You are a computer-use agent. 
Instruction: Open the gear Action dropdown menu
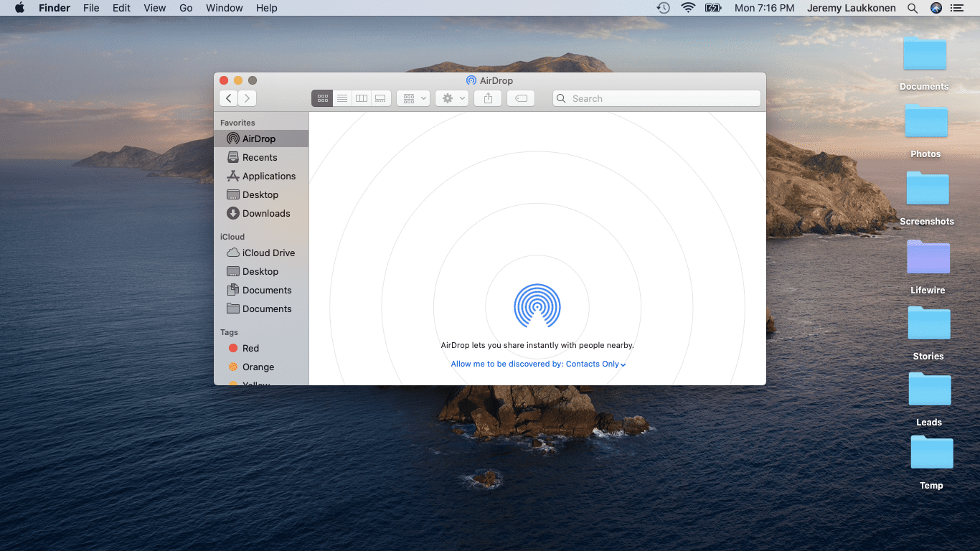coord(452,98)
